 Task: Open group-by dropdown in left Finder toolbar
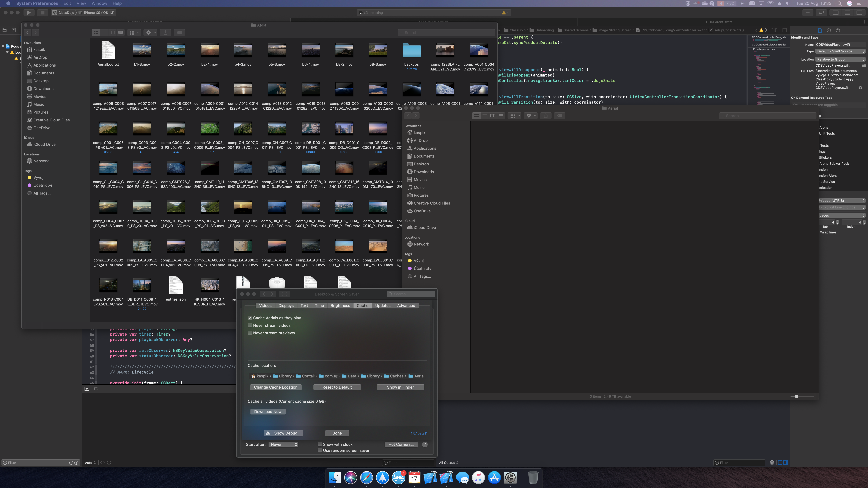135,33
